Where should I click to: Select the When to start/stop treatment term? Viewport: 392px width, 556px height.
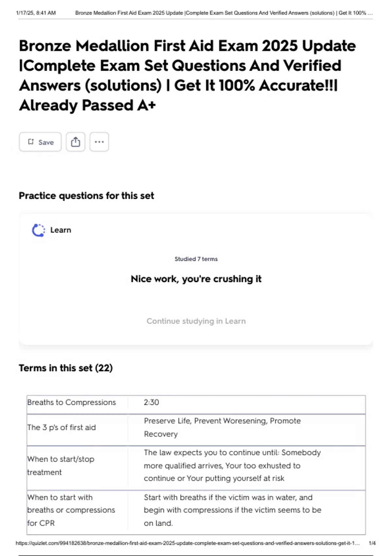[x=61, y=465]
